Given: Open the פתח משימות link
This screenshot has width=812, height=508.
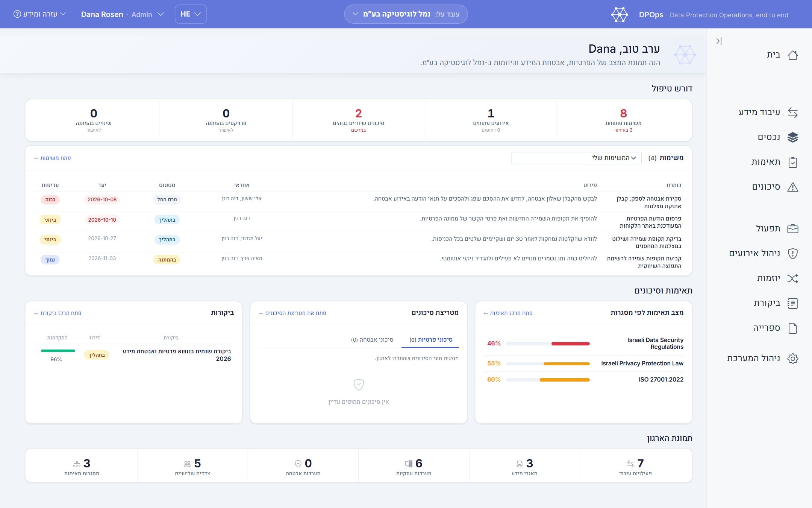Looking at the screenshot, I should 52,158.
